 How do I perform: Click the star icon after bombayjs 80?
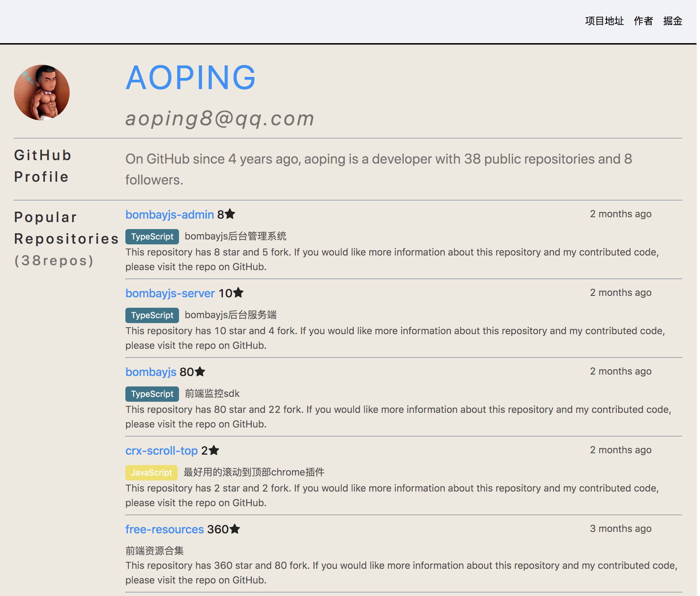coord(200,371)
